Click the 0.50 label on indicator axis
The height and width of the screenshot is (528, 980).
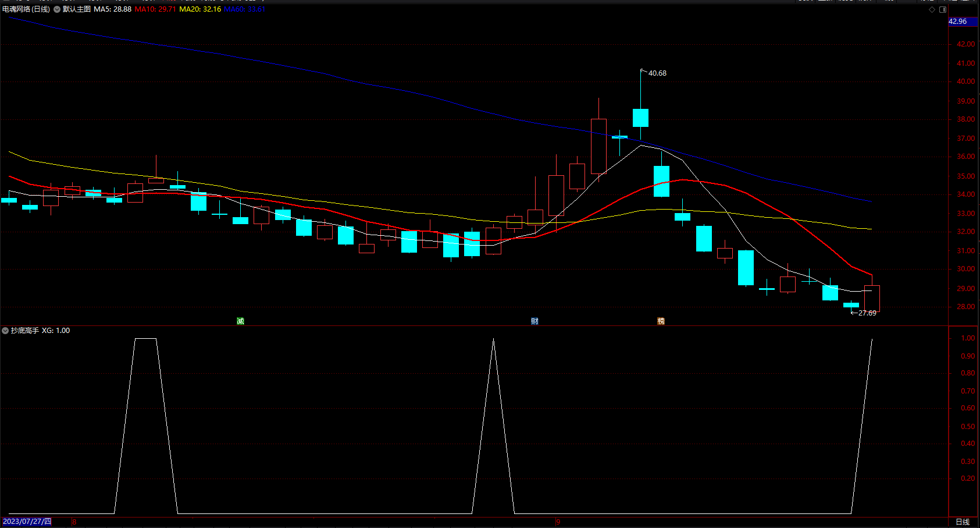click(968, 427)
